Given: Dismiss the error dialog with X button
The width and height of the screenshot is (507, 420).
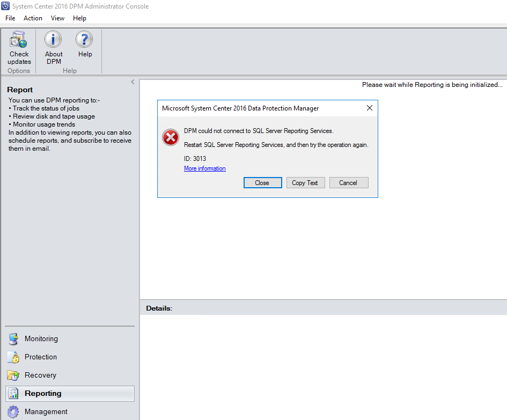Looking at the screenshot, I should (x=370, y=108).
